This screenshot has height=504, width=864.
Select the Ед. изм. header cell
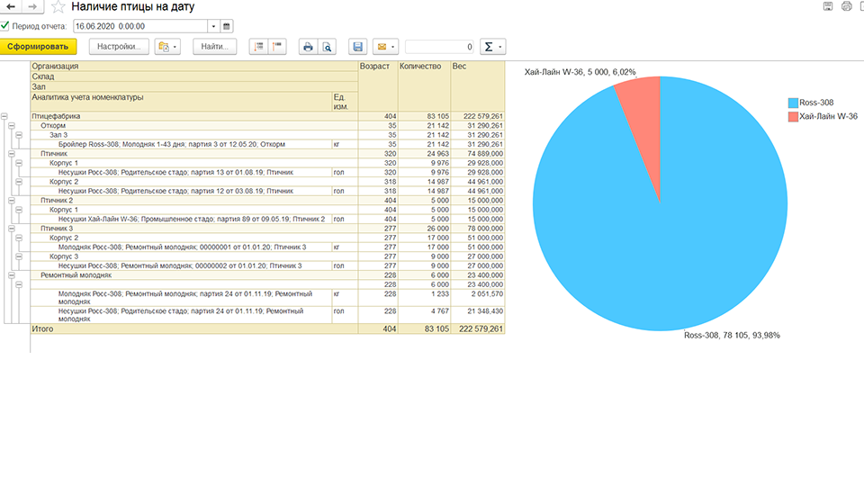tap(345, 102)
